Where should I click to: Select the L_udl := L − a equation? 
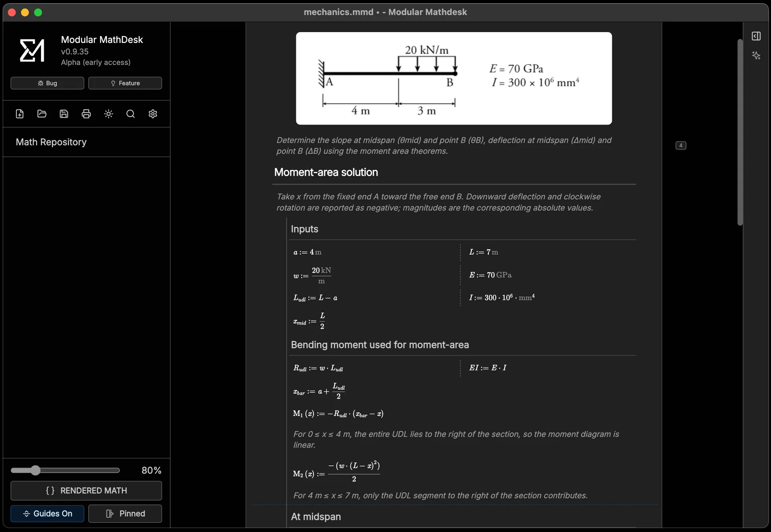pos(315,298)
